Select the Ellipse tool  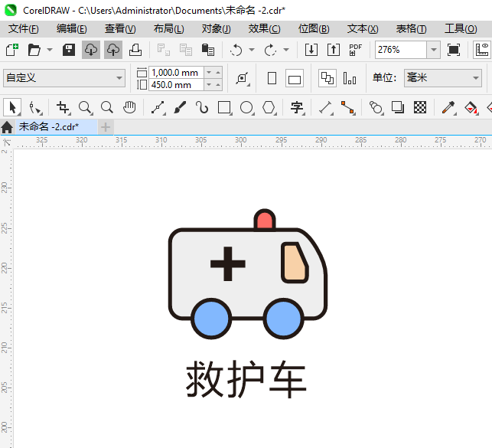point(246,108)
